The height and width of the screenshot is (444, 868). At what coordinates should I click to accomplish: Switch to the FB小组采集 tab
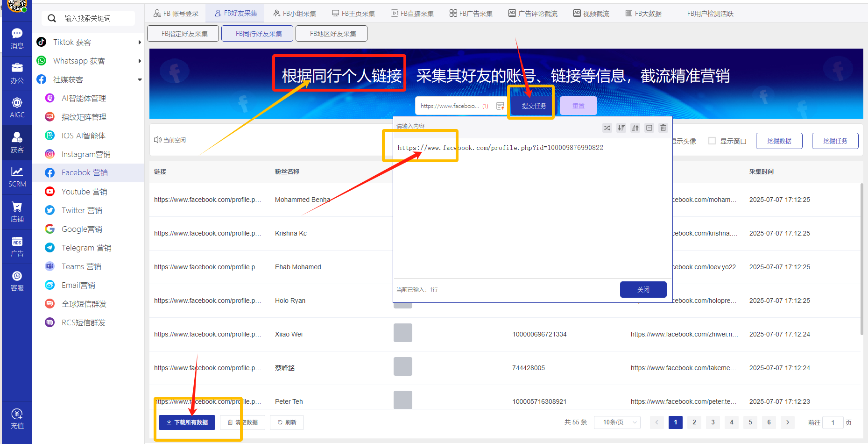[x=295, y=13]
